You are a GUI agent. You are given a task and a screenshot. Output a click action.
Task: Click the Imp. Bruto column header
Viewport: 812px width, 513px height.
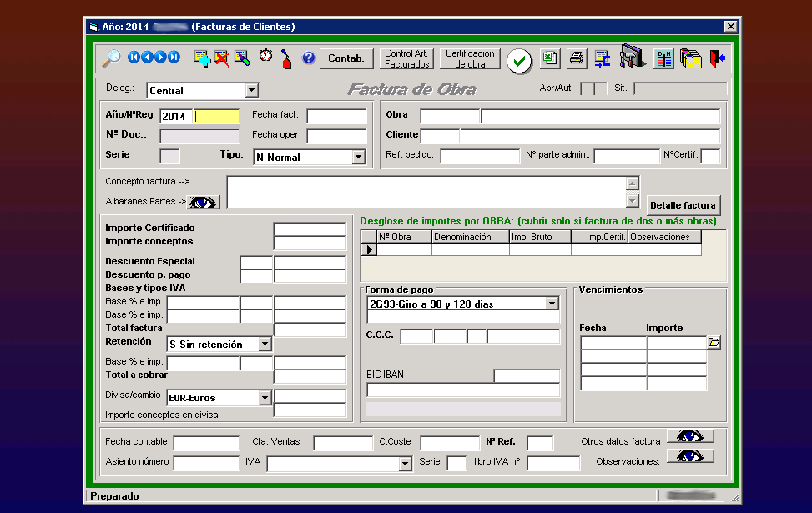tap(540, 237)
